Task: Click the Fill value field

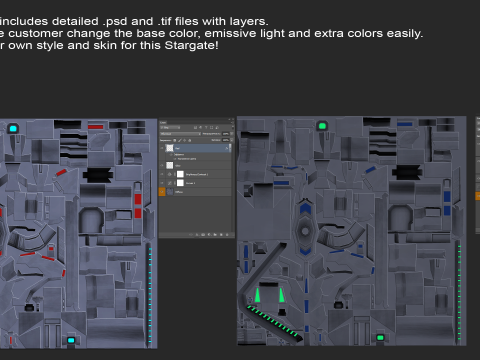Action: click(226, 140)
